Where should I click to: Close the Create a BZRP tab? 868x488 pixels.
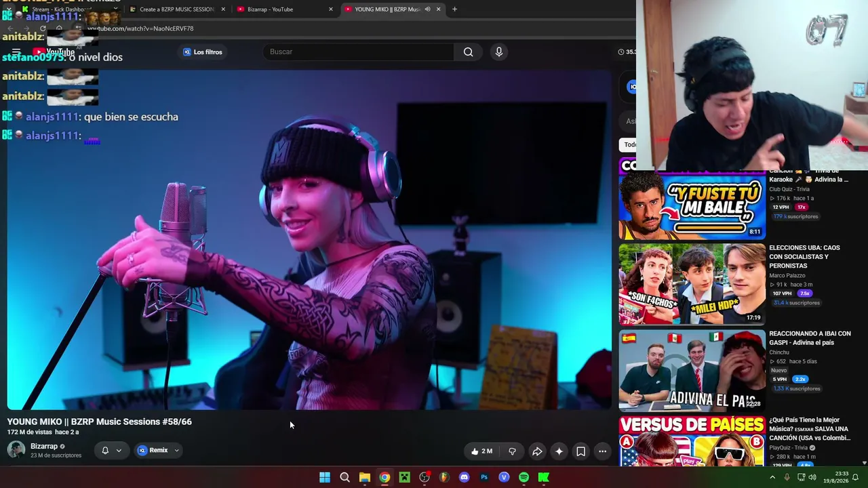click(223, 9)
